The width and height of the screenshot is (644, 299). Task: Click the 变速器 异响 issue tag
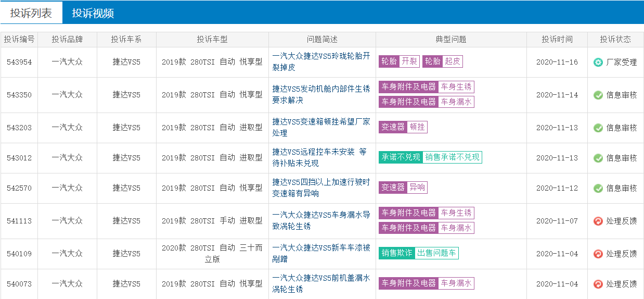(x=403, y=188)
